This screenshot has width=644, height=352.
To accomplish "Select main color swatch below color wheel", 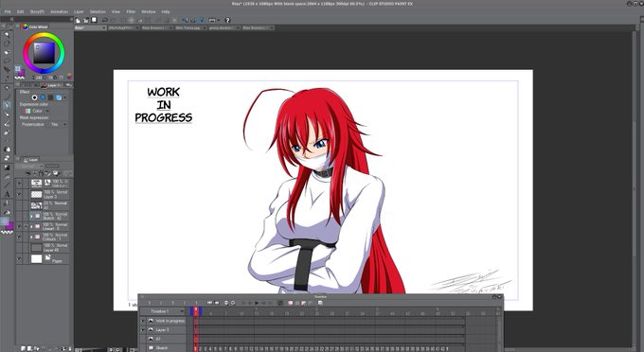I will tap(18, 69).
